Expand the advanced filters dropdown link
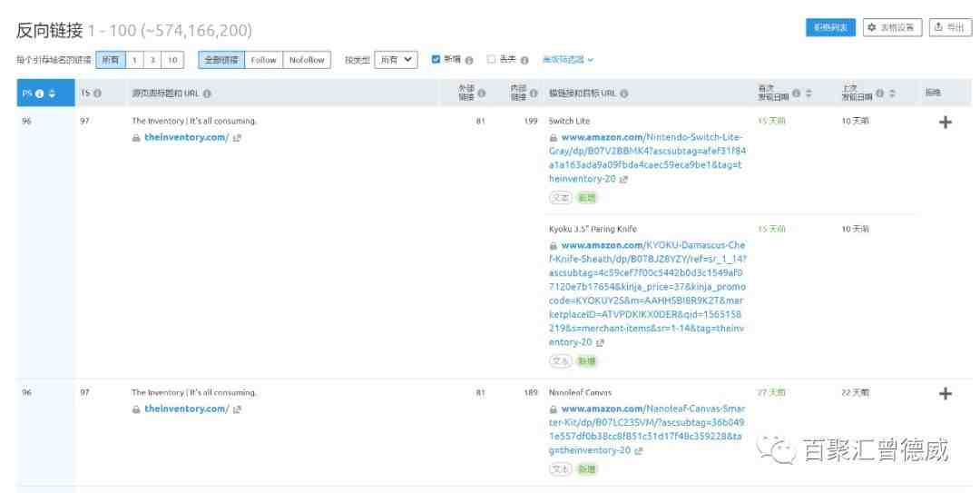The width and height of the screenshot is (980, 493). 567,60
